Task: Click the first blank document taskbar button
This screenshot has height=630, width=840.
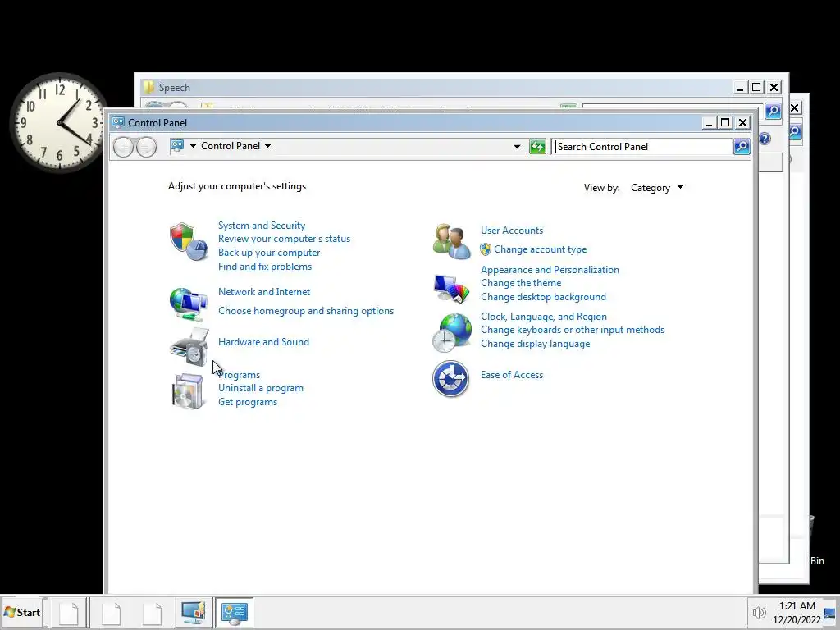Action: point(69,614)
